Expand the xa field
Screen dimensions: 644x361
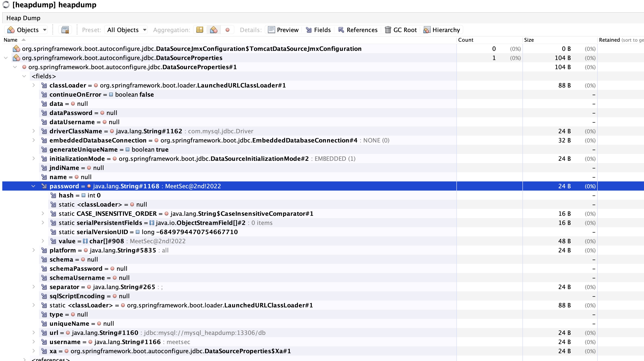point(33,351)
